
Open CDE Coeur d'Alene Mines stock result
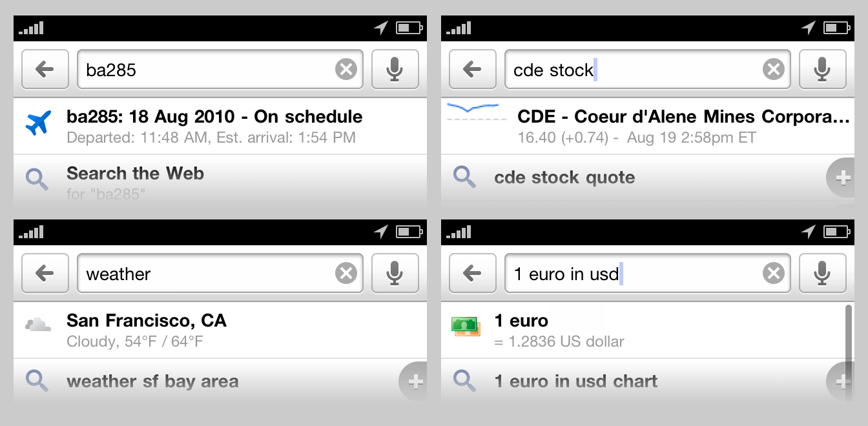click(x=648, y=126)
